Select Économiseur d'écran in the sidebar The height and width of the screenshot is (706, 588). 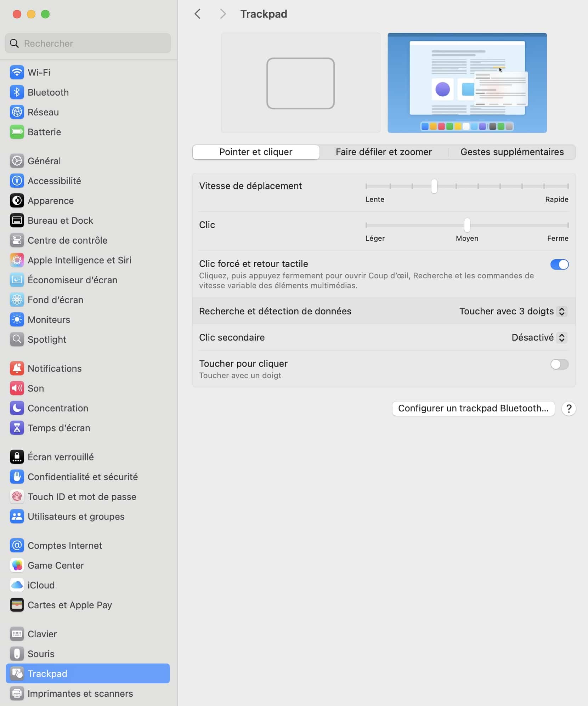[x=73, y=280]
